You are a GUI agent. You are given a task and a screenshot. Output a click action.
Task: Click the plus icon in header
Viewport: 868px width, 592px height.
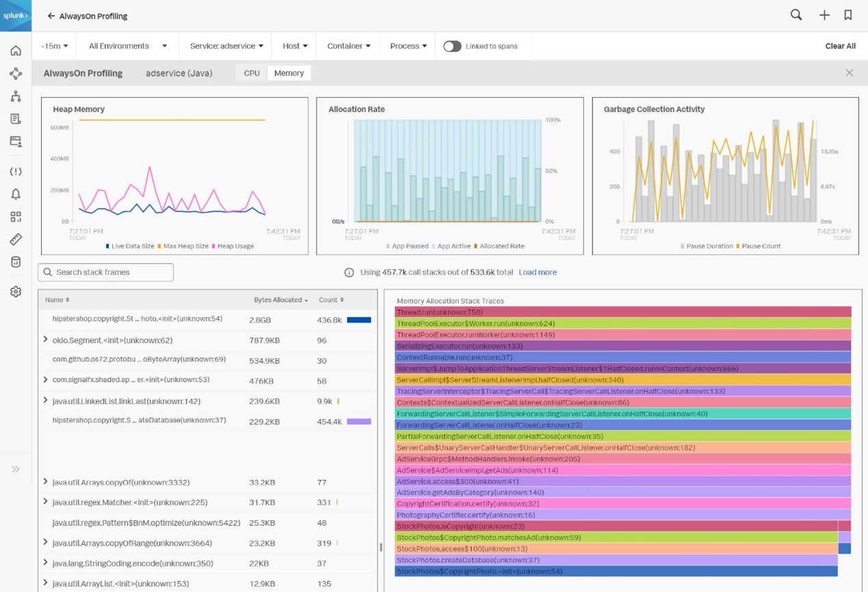click(x=824, y=15)
